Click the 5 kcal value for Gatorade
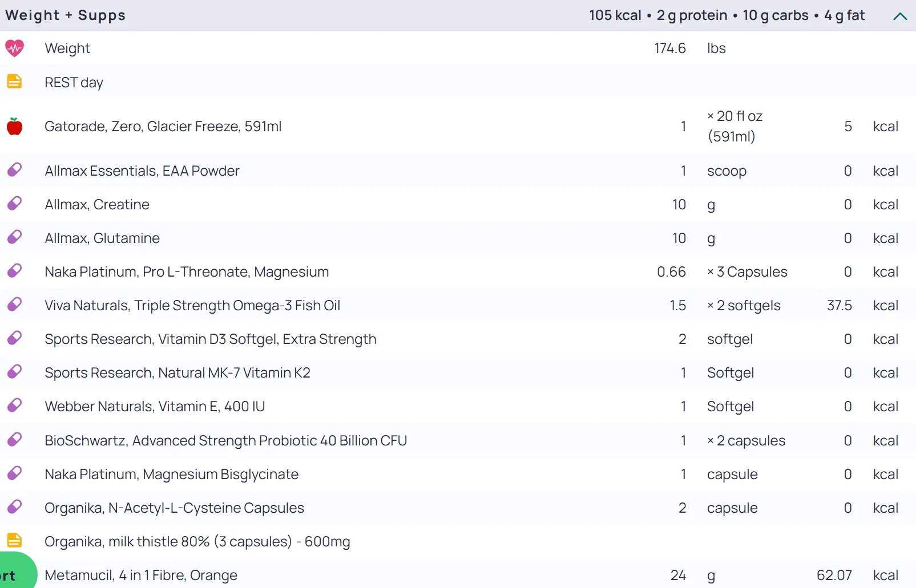 click(x=848, y=127)
